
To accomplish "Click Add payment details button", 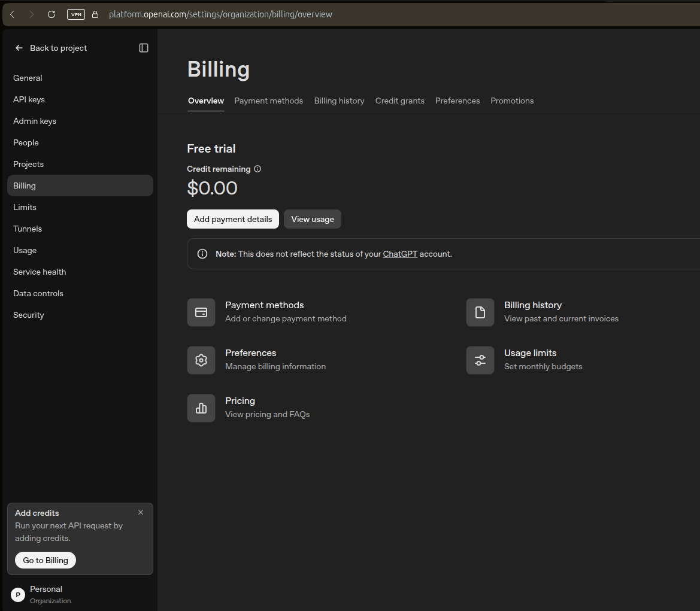I will pos(233,219).
